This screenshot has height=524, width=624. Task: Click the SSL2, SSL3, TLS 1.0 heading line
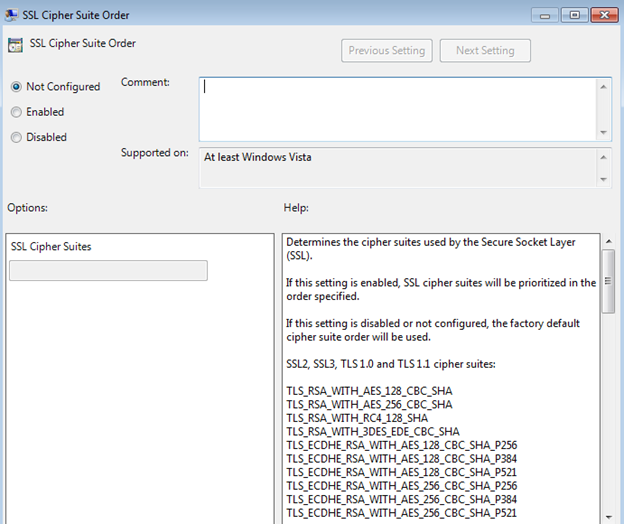[x=391, y=364]
